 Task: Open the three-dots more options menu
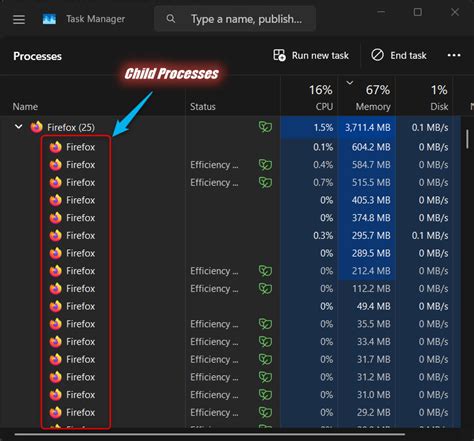coord(454,55)
